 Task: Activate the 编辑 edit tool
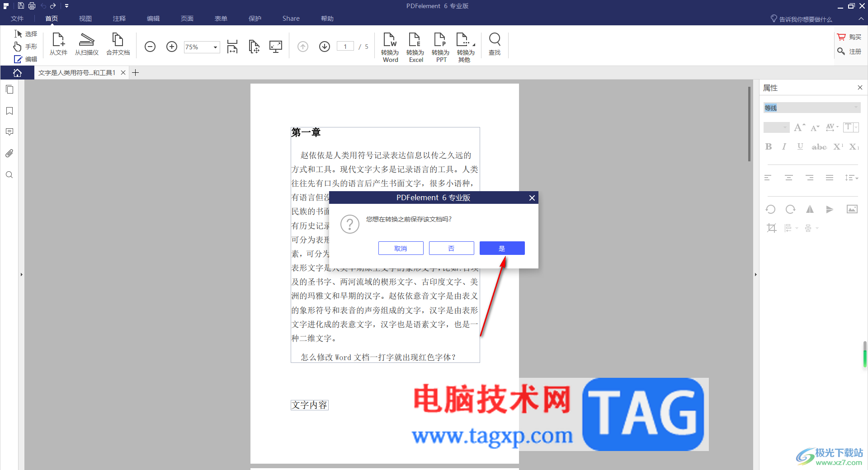26,59
